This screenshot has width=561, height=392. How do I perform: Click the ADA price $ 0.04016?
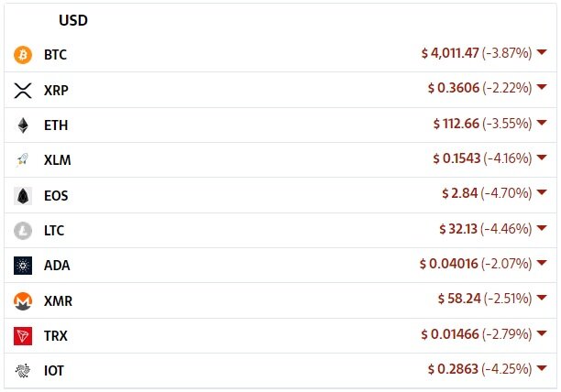449,264
